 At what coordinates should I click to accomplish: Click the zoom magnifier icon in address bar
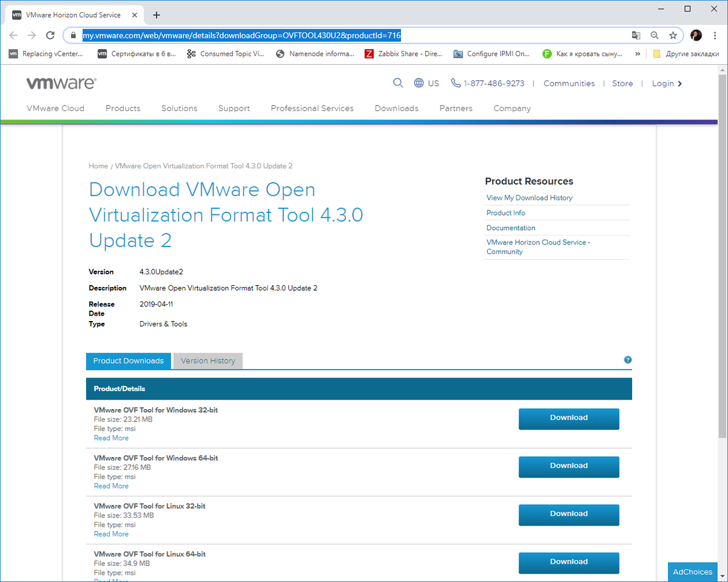655,35
